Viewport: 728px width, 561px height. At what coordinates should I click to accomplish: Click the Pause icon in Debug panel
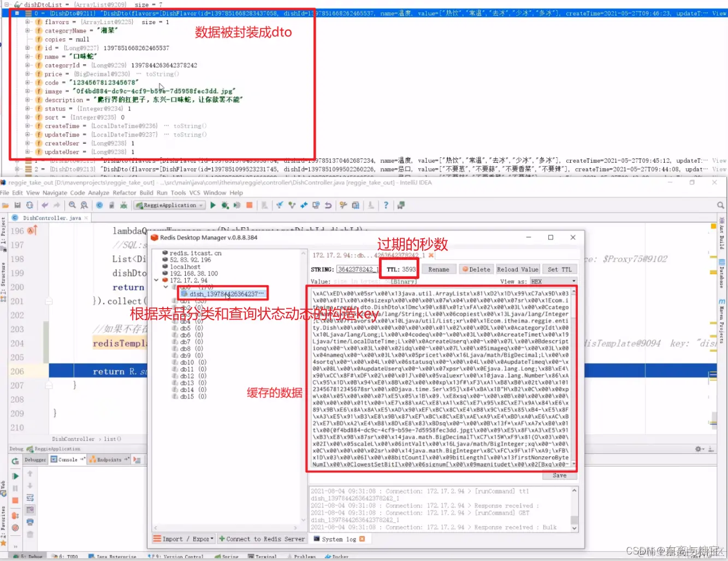[x=15, y=488]
